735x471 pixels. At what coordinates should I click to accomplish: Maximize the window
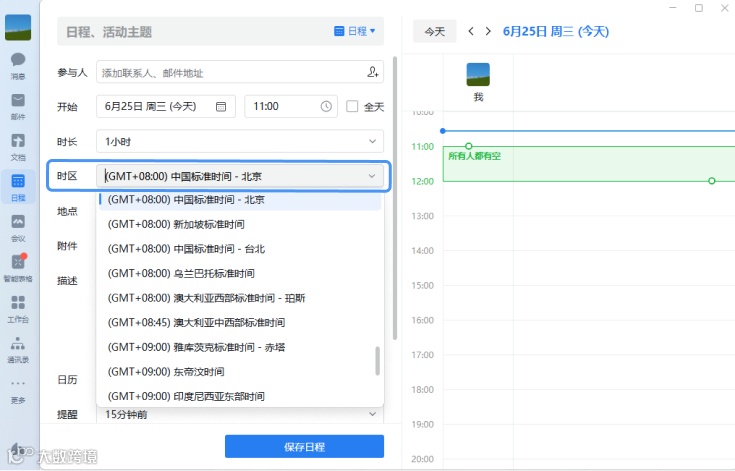pos(699,7)
